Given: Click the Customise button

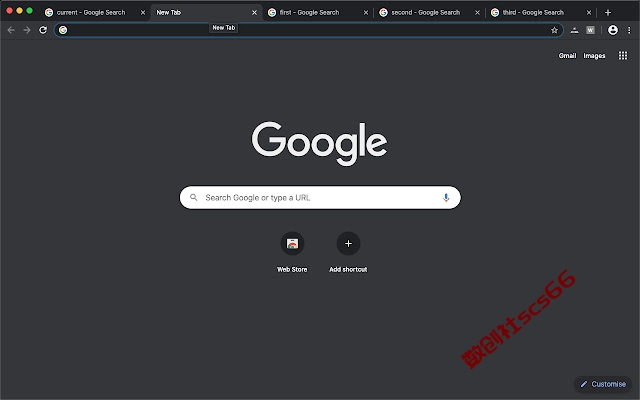Looking at the screenshot, I should [x=603, y=384].
